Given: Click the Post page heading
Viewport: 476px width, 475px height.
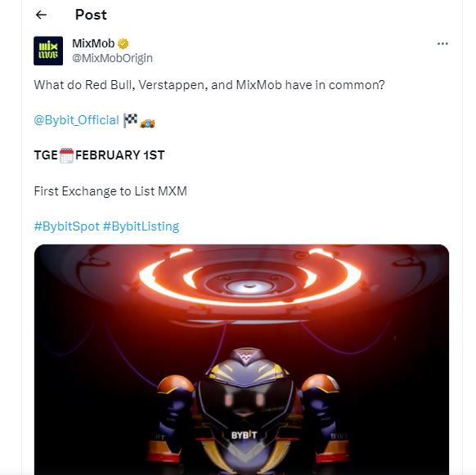Looking at the screenshot, I should click(x=91, y=15).
